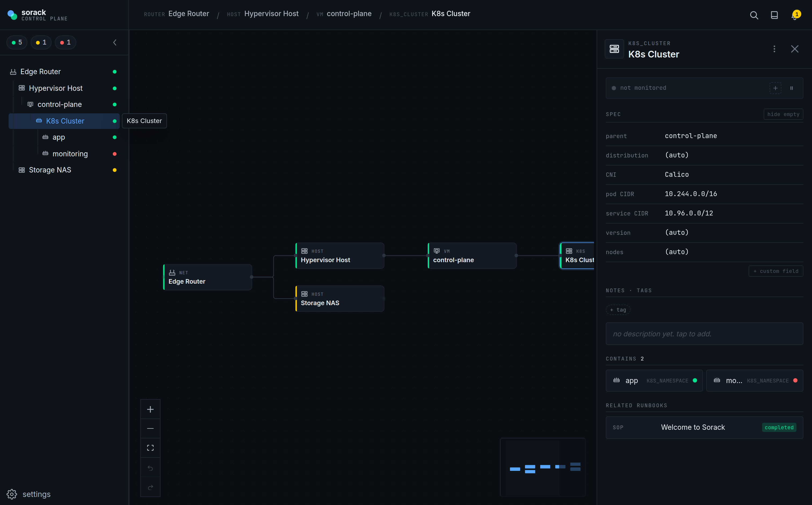Click the parent value control-plane
This screenshot has width=812, height=505.
[x=691, y=136]
